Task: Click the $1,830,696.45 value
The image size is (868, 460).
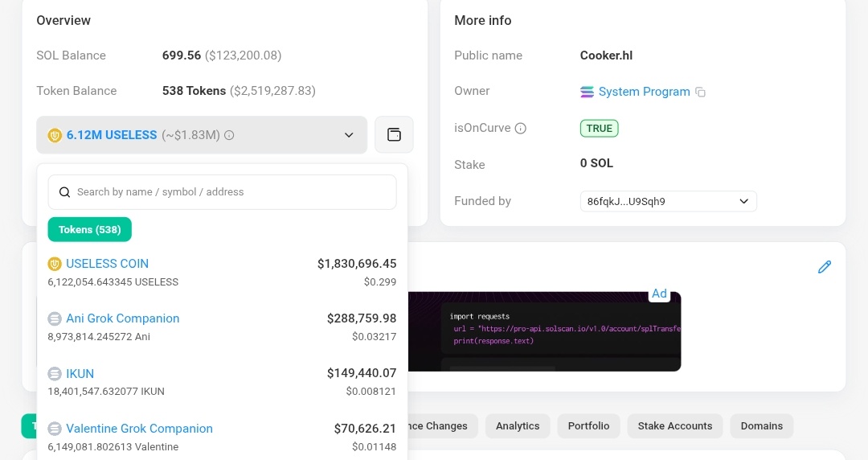Action: [x=357, y=263]
